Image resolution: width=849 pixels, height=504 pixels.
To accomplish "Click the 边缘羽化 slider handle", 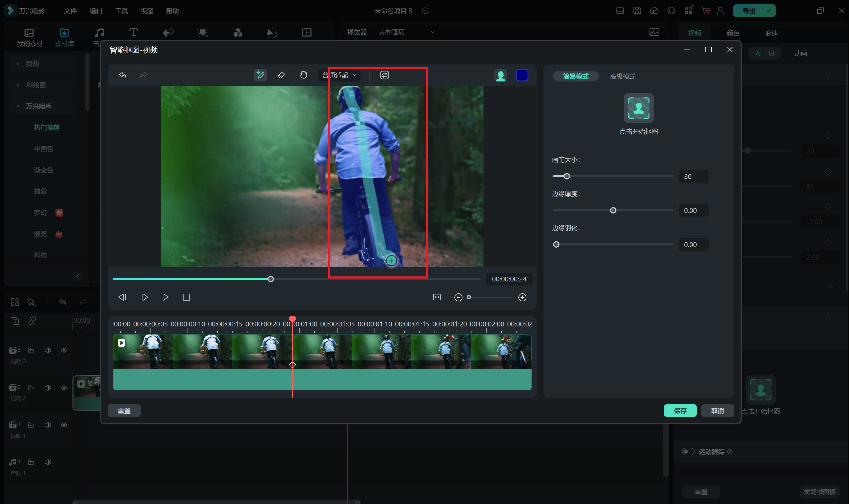I will point(556,244).
